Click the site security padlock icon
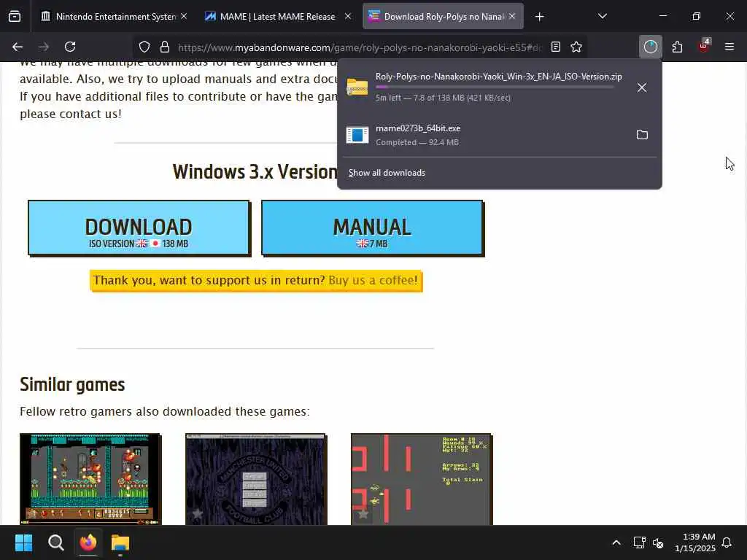The width and height of the screenshot is (747, 560). tap(165, 47)
